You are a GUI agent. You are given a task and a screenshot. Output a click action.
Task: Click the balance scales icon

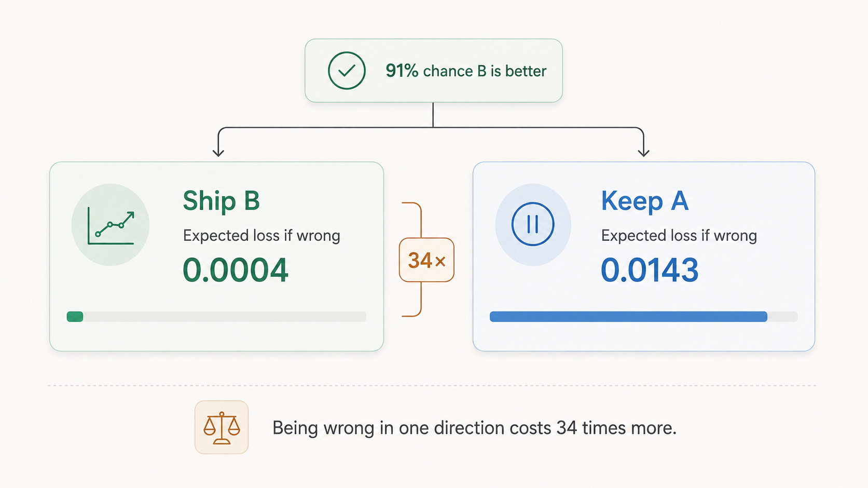pos(222,427)
